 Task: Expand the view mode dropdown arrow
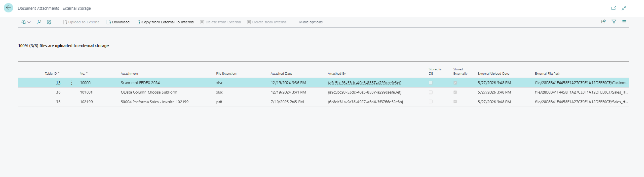tap(29, 22)
